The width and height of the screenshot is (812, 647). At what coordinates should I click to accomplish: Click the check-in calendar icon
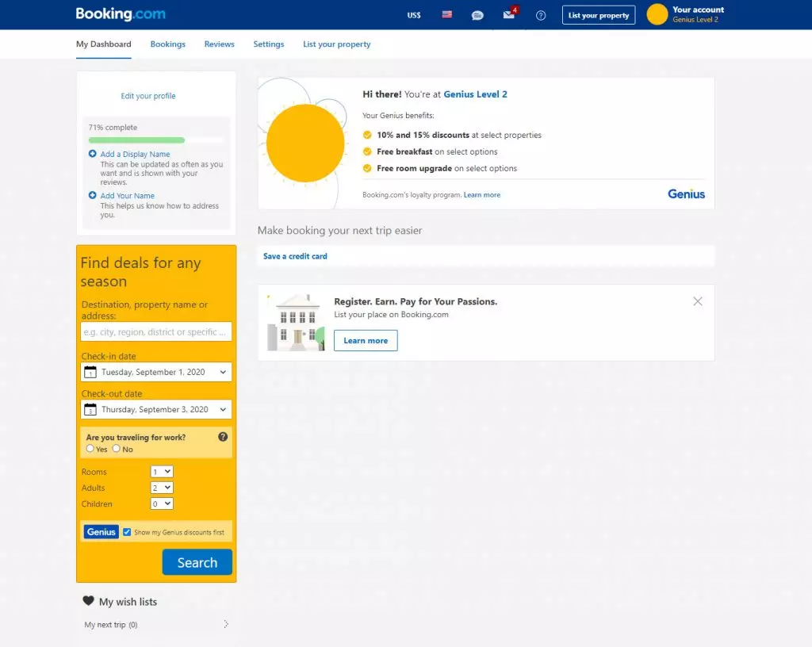point(90,372)
